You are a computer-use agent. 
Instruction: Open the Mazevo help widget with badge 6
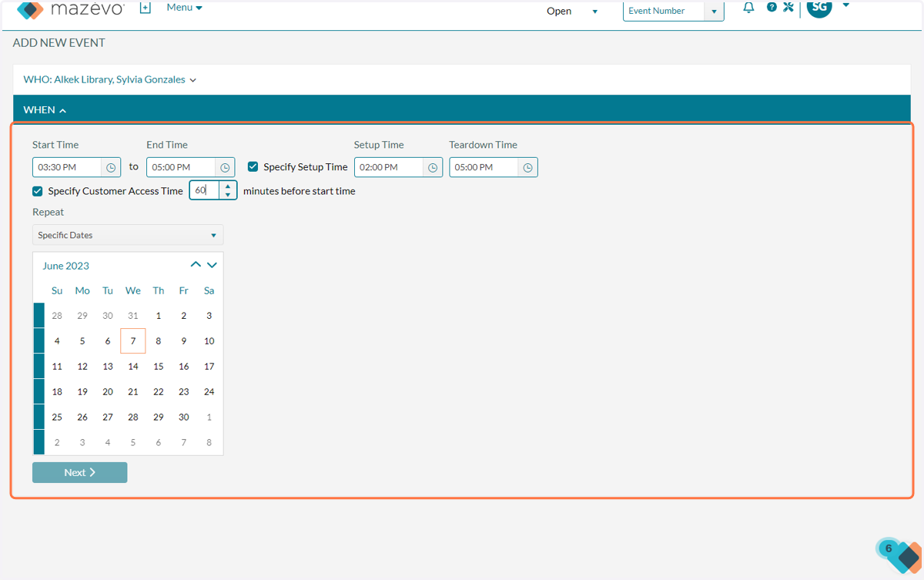click(899, 555)
